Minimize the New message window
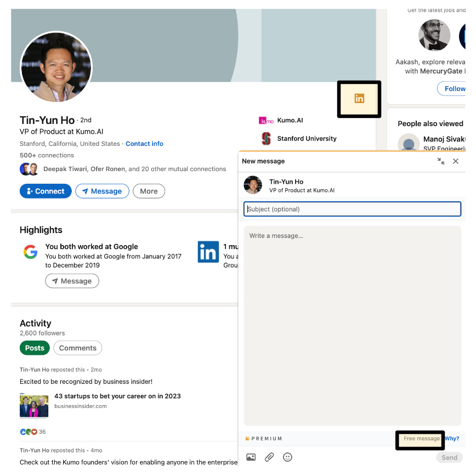Screen dimensions: 476x476 click(x=441, y=161)
